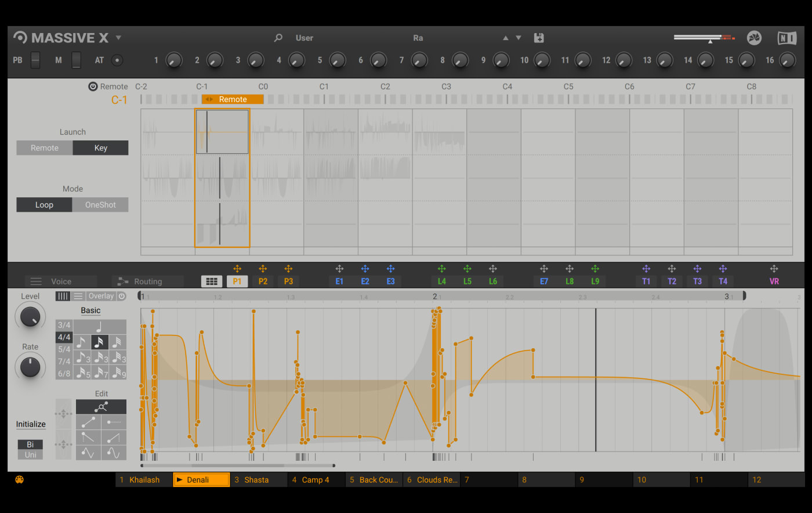Go to next preset with down arrow
This screenshot has width=812, height=513.
point(519,38)
